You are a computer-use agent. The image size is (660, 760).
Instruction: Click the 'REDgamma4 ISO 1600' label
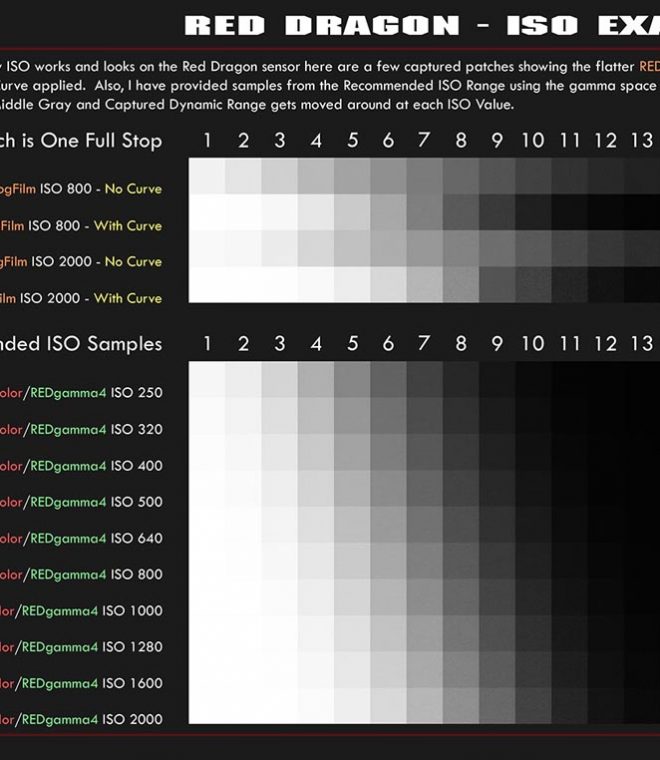tap(93, 683)
